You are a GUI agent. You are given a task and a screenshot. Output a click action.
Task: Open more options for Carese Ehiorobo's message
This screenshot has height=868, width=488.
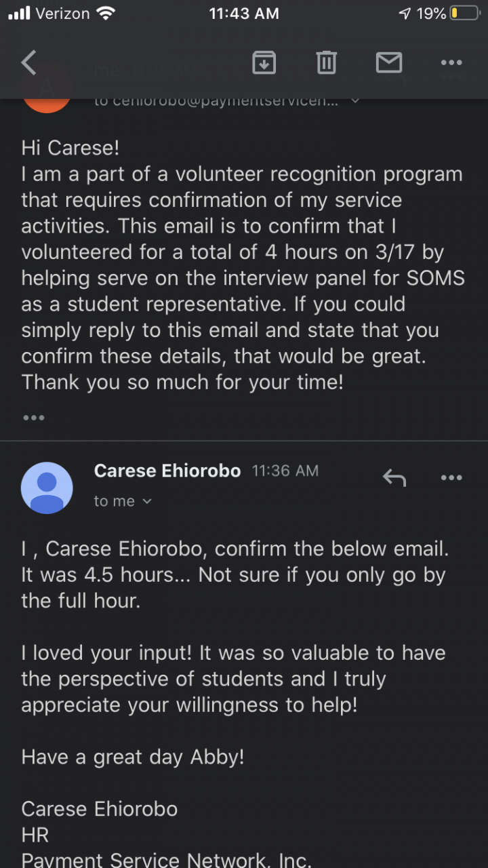pyautogui.click(x=451, y=478)
